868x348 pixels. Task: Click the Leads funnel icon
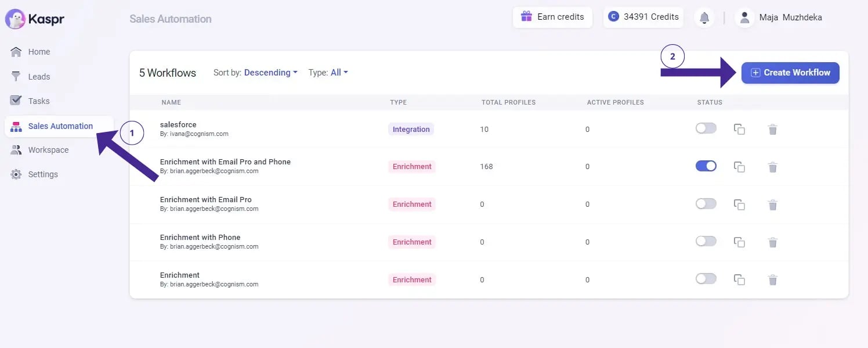point(16,76)
